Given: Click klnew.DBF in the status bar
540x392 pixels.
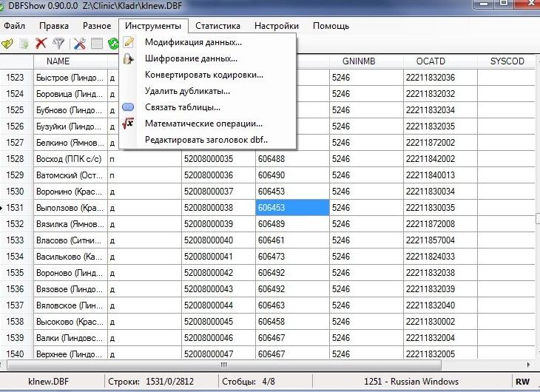Looking at the screenshot, I should click(49, 382).
